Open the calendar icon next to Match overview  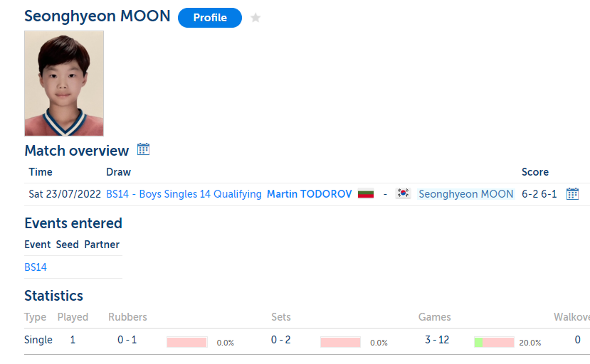tap(143, 149)
